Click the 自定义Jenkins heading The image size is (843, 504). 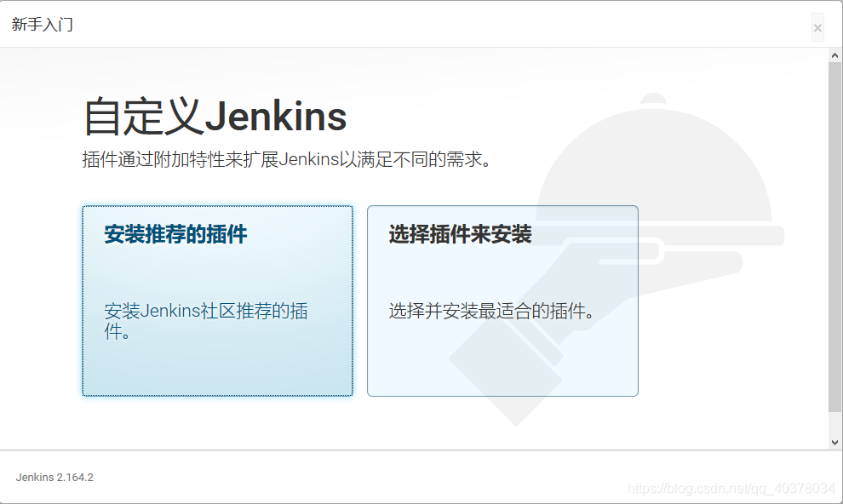pyautogui.click(x=215, y=116)
